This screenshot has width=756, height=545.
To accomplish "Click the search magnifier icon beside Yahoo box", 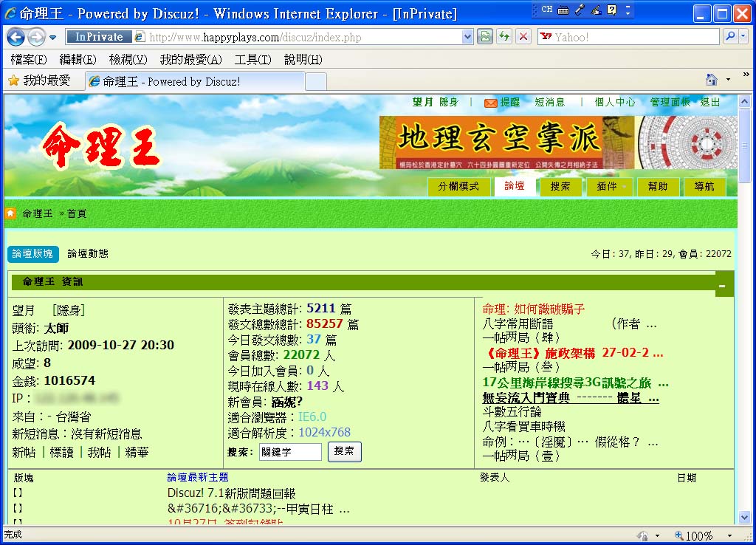I will tap(728, 37).
